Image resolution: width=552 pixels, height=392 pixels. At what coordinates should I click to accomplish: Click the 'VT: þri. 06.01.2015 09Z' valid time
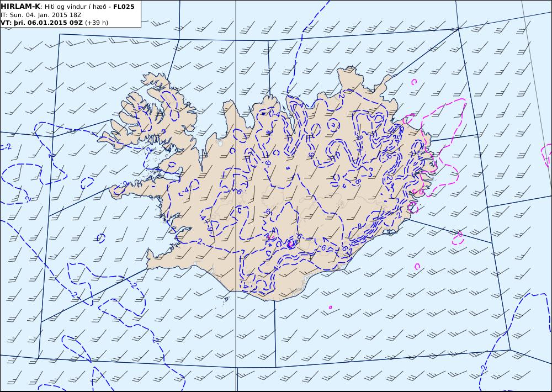42,23
